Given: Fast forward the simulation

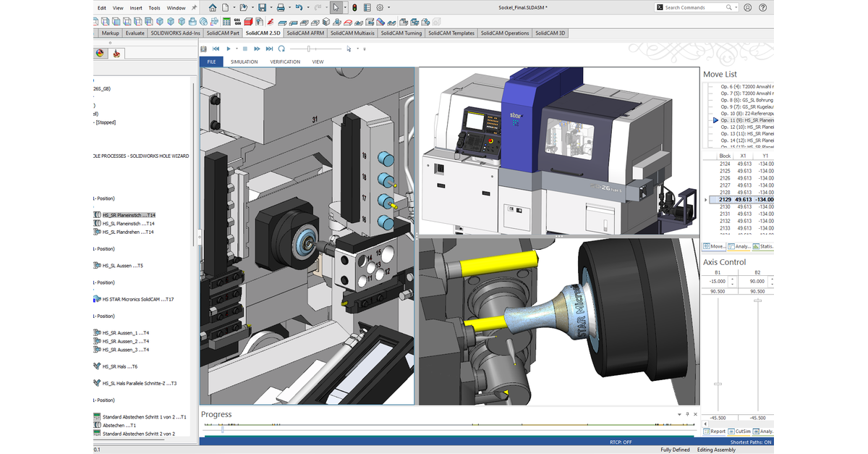Looking at the screenshot, I should (257, 49).
